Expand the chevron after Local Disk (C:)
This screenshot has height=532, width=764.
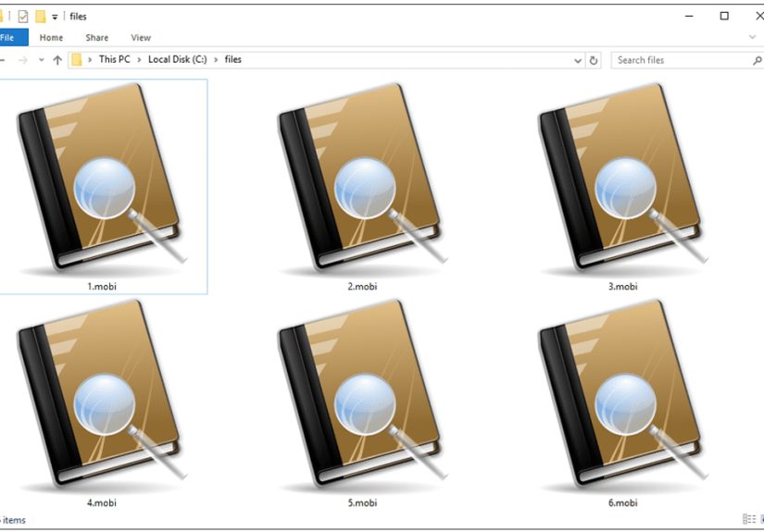point(216,60)
